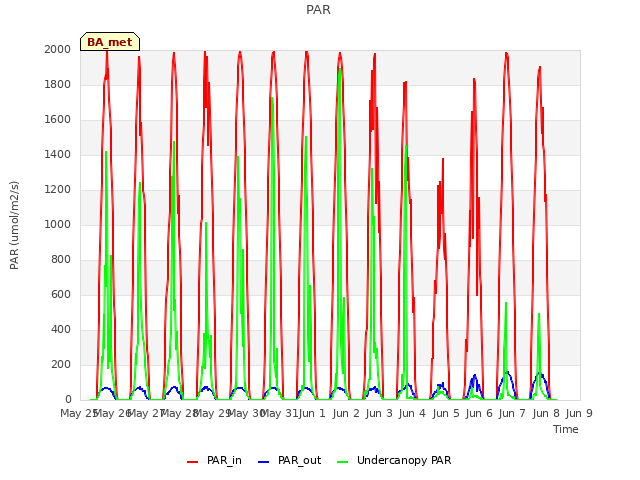Click the 2000 y-axis tick label
The image size is (640, 480).
click(x=58, y=49)
